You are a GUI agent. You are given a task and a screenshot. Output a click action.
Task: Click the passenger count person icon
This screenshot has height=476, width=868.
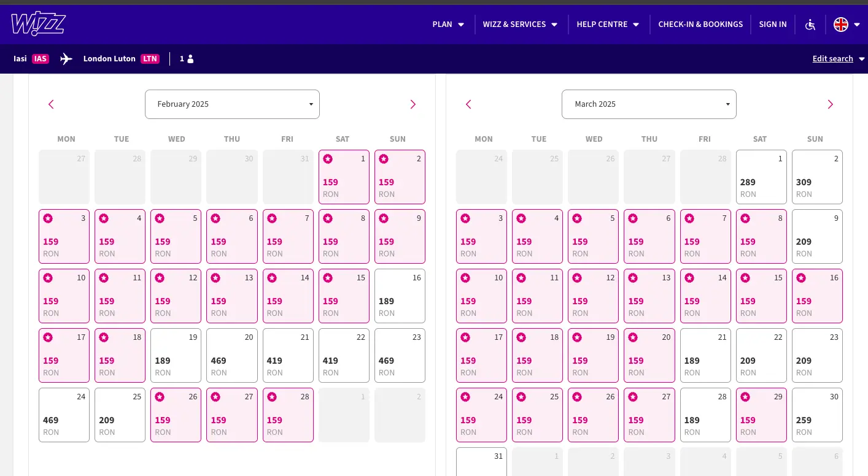point(190,58)
